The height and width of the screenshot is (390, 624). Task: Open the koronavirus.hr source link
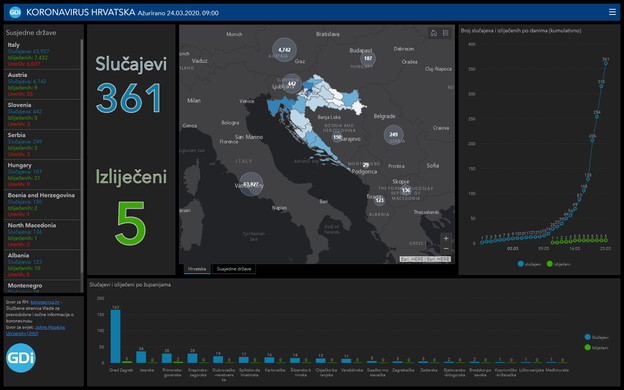pos(45,302)
